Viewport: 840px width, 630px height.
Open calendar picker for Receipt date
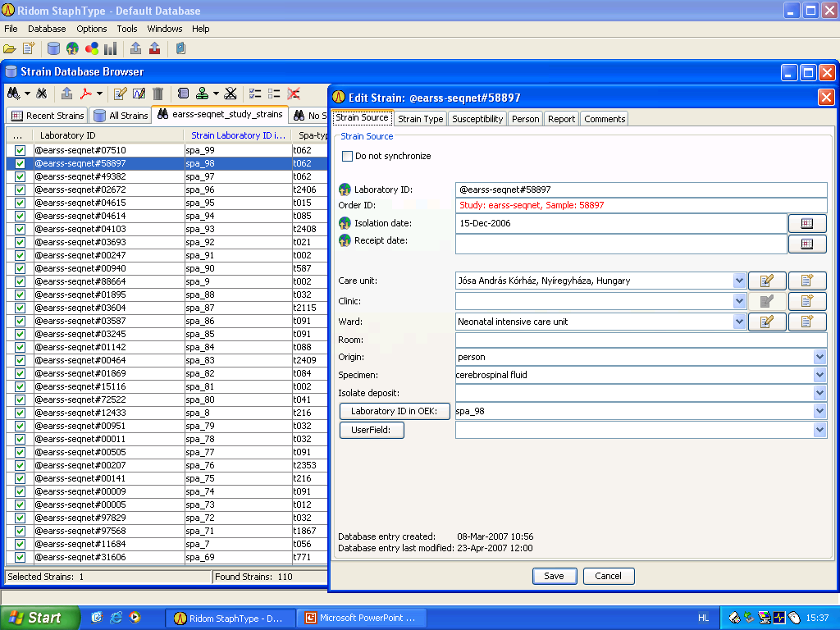tap(807, 244)
